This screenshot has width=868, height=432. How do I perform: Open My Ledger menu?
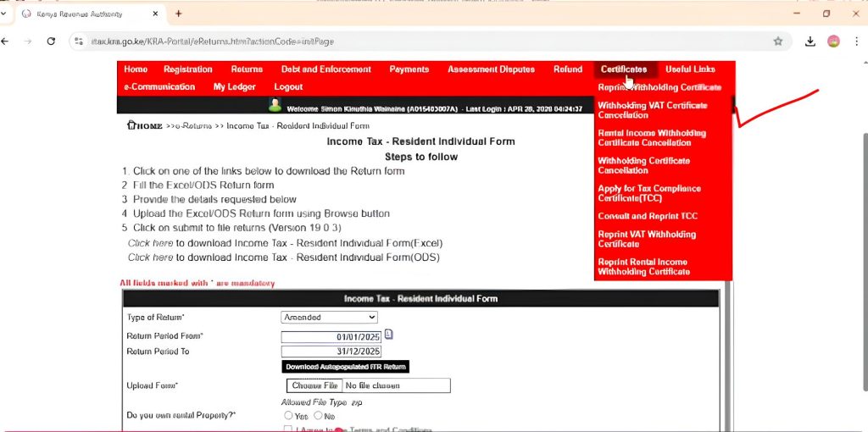coord(234,87)
